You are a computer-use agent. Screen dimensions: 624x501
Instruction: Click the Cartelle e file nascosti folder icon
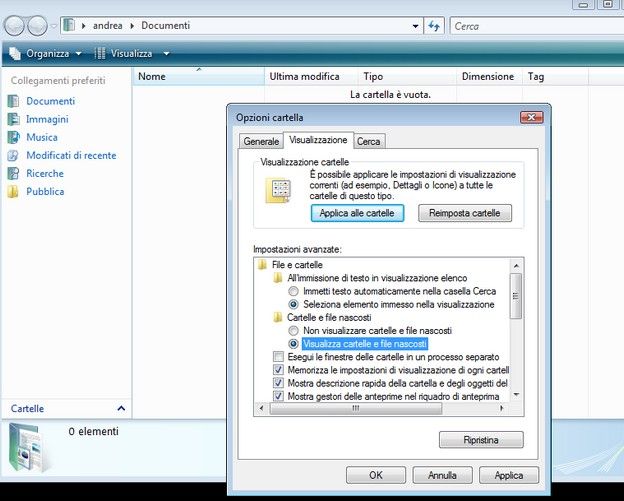278,317
